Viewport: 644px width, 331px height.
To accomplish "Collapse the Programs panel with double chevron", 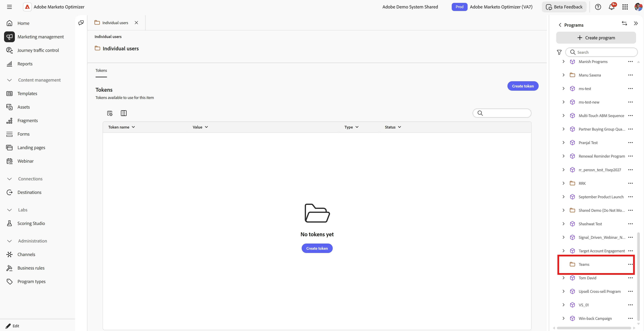I will coord(636,23).
